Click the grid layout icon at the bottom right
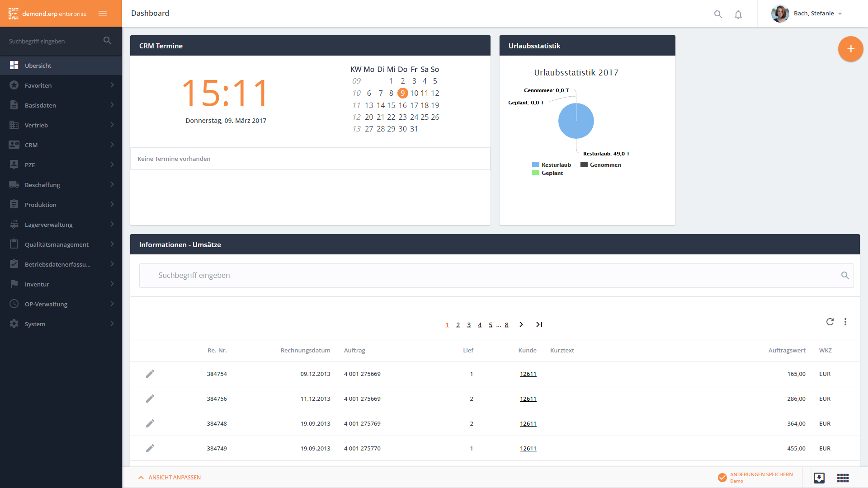This screenshot has width=868, height=488. (x=843, y=478)
